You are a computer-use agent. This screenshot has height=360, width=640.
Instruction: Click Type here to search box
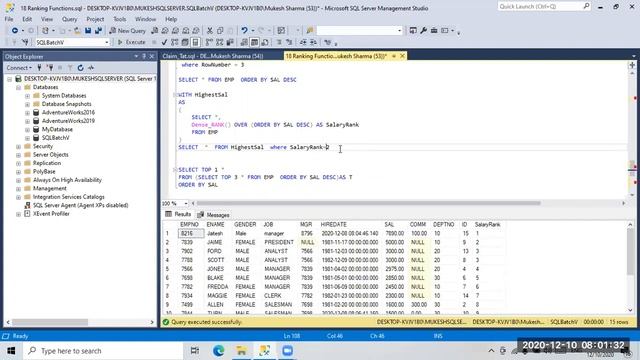tap(103, 351)
